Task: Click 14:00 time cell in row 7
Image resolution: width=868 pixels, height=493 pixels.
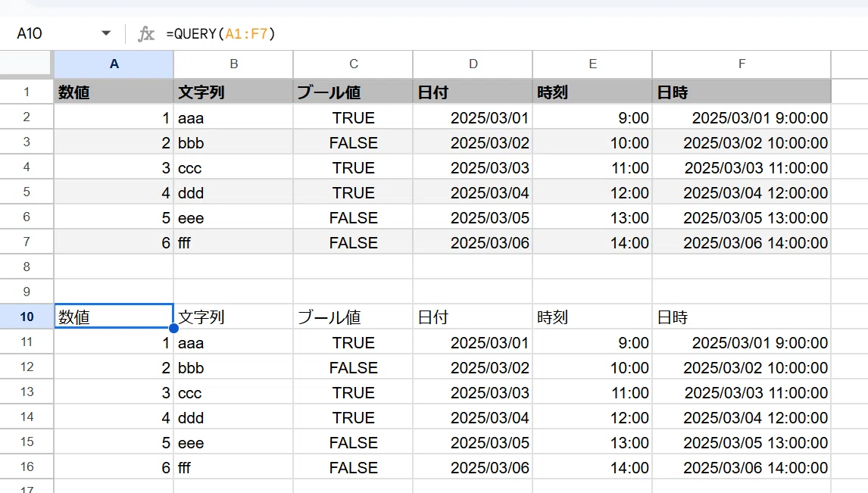Action: (x=592, y=242)
